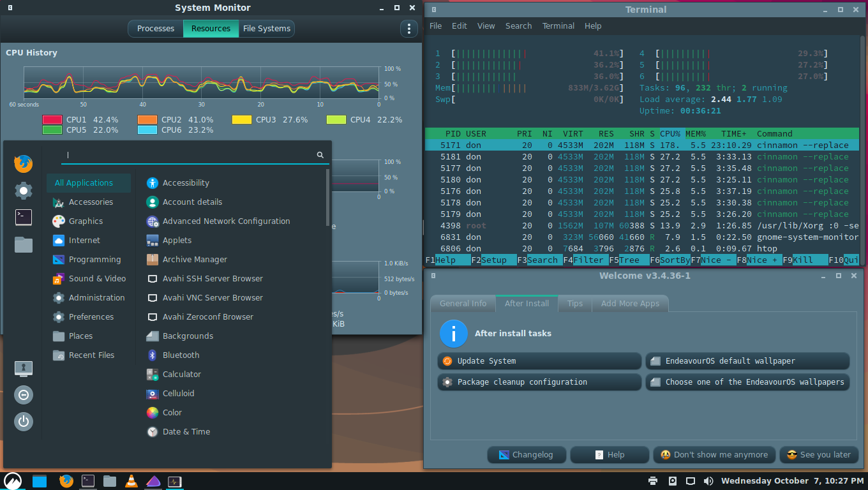Image resolution: width=868 pixels, height=490 pixels.
Task: Open the Terminal Search menu
Action: pos(518,26)
